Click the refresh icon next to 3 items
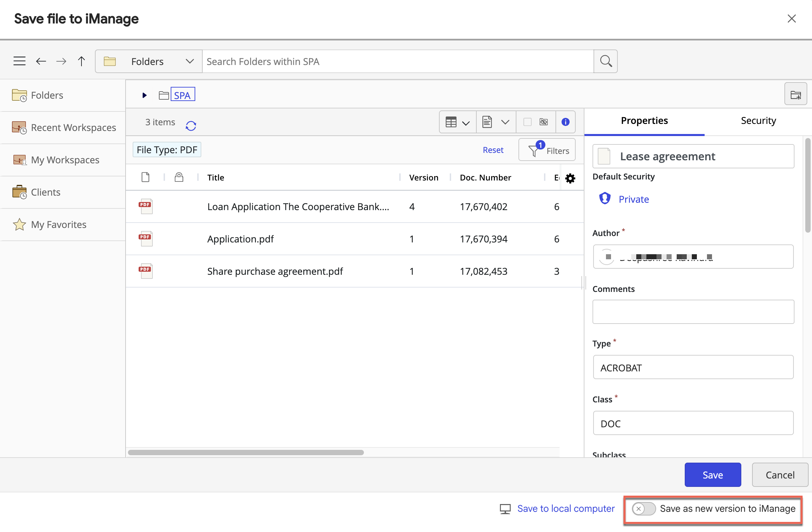 coord(191,126)
